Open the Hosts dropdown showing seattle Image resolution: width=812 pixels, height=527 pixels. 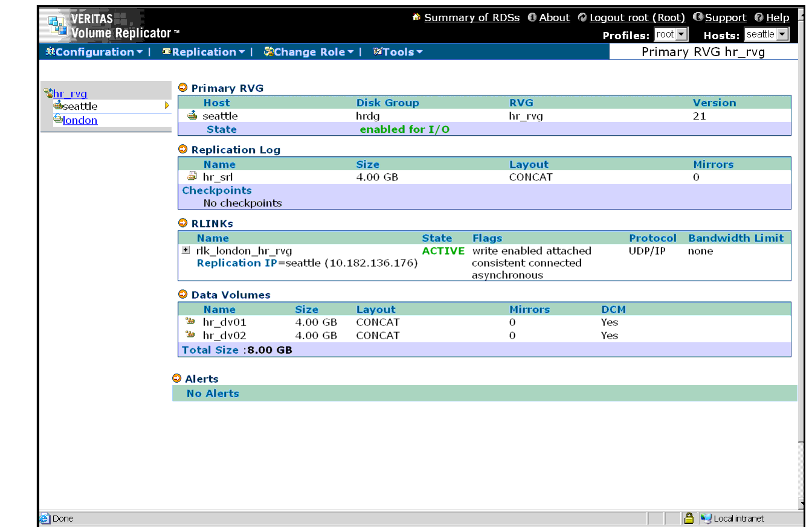click(767, 34)
